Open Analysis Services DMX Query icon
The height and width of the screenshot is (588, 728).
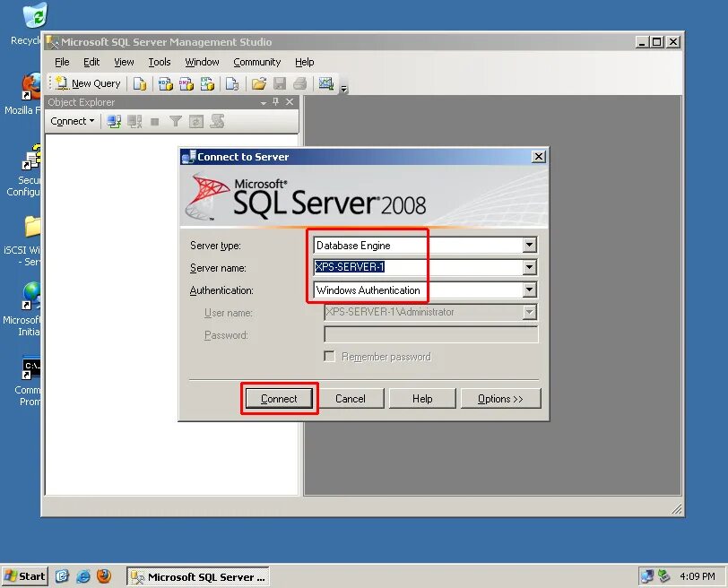tap(186, 83)
